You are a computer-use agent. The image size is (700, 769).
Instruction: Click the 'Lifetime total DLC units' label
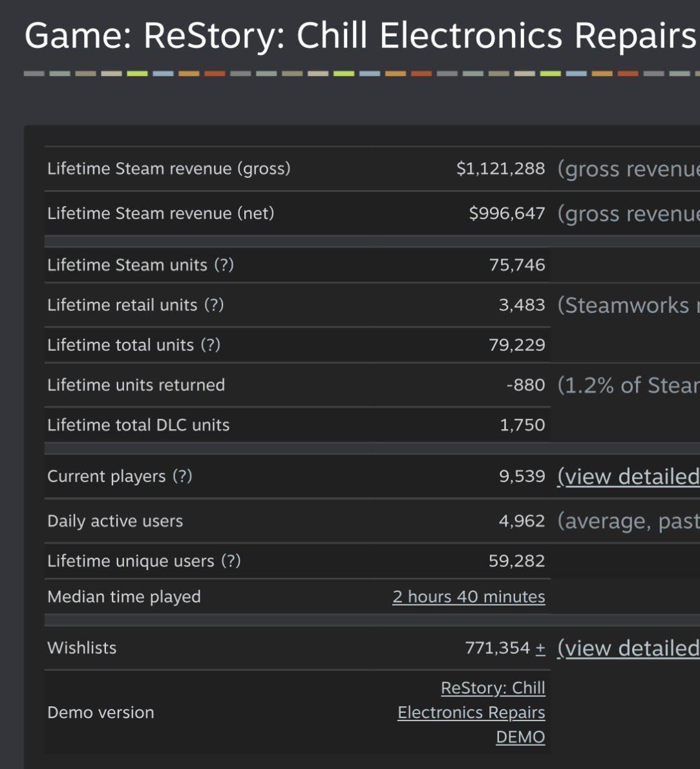(x=138, y=425)
